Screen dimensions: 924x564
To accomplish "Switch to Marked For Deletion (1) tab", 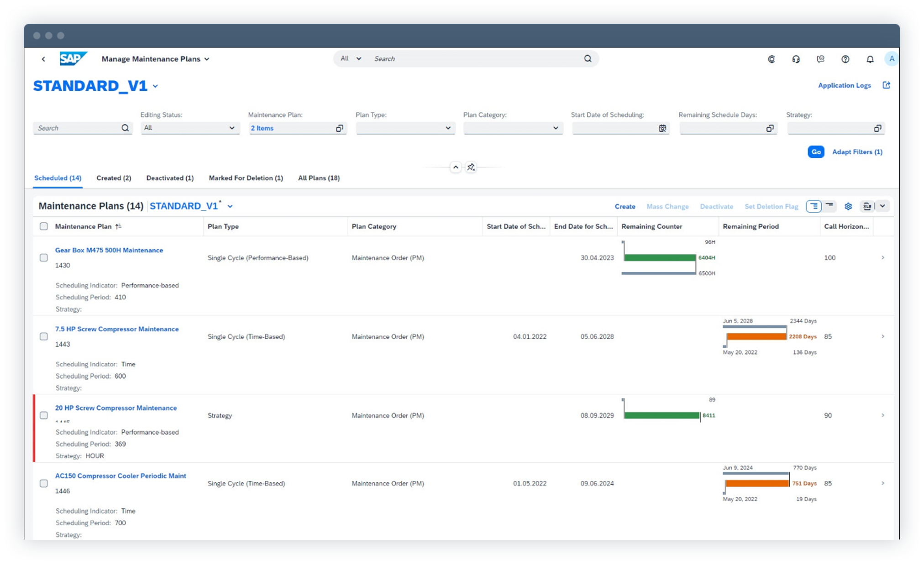I will point(246,178).
